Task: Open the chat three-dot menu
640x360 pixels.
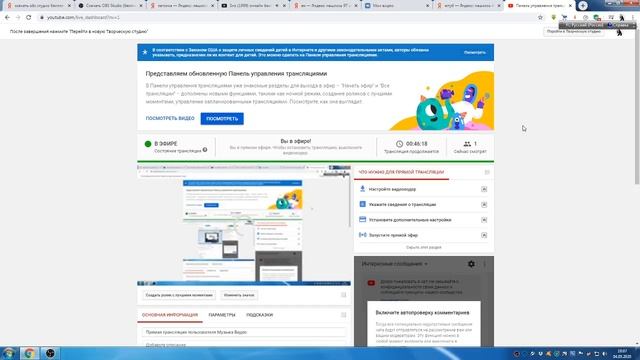Action: click(485, 264)
